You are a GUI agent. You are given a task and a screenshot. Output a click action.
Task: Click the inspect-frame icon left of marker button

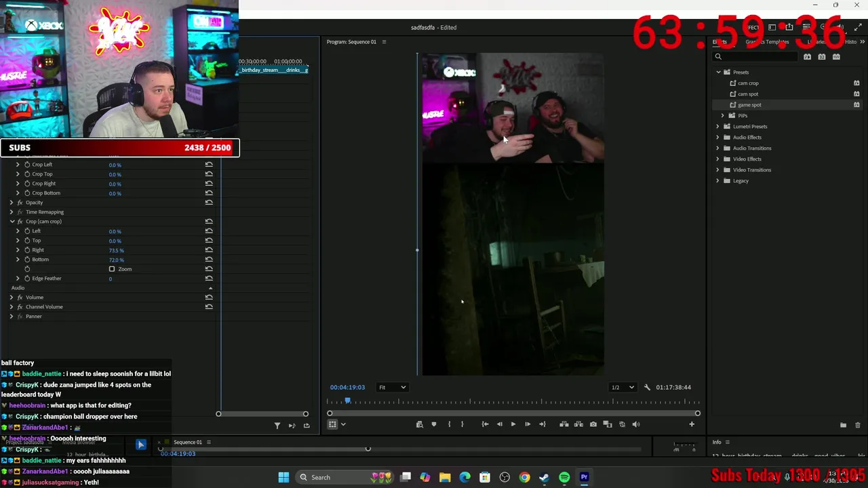419,424
